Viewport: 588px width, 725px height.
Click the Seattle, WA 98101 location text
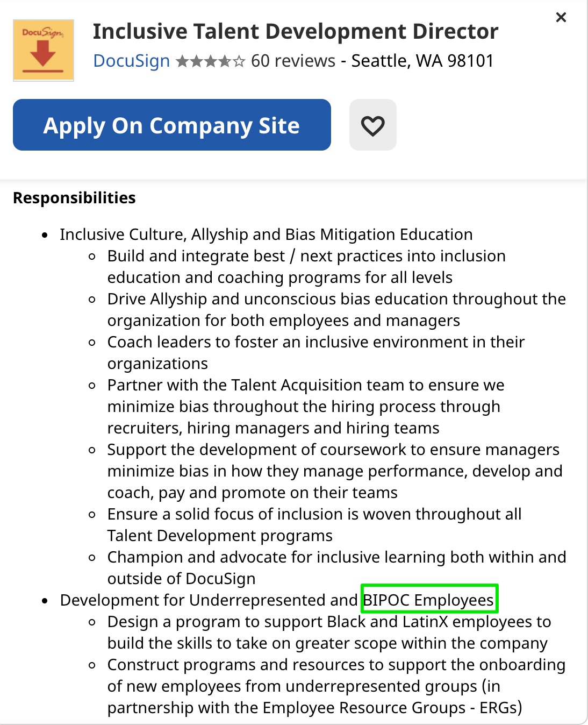tap(422, 61)
